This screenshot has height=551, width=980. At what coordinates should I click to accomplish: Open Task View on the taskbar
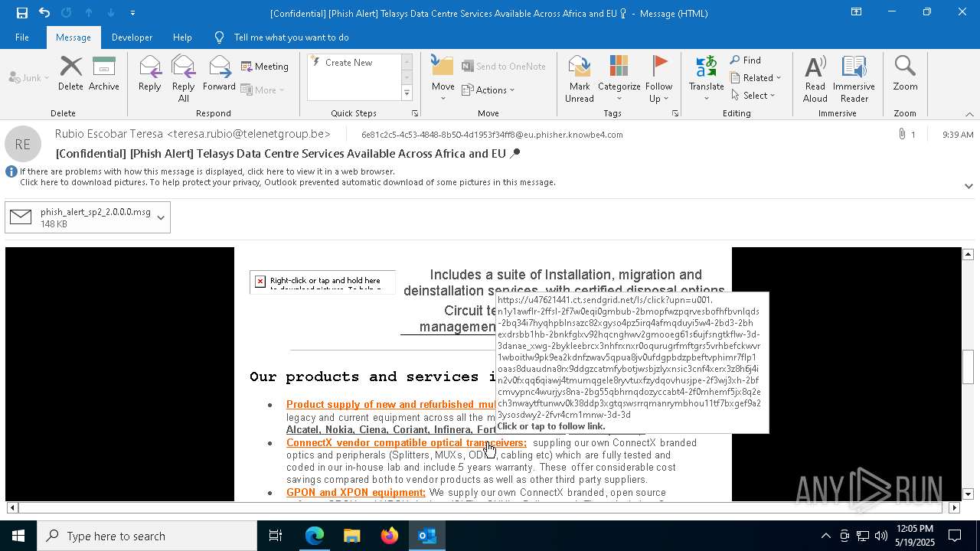pyautogui.click(x=276, y=536)
